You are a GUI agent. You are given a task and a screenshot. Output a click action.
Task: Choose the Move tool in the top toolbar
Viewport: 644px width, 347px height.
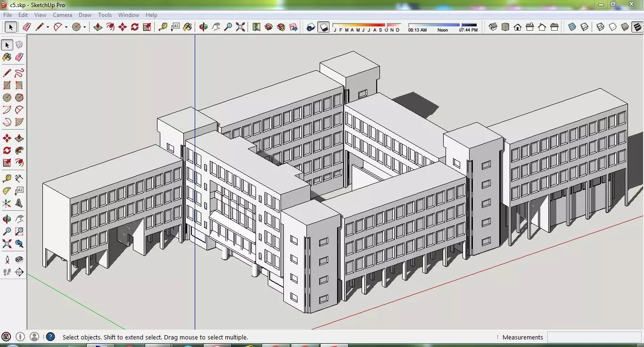click(123, 27)
